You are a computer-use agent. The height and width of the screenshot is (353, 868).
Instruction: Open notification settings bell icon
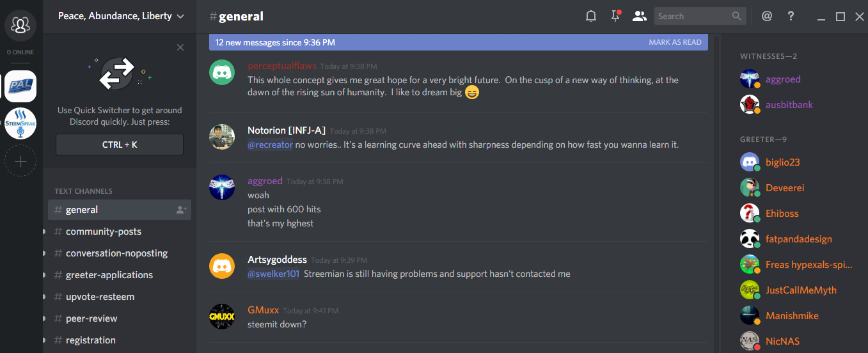pyautogui.click(x=591, y=17)
